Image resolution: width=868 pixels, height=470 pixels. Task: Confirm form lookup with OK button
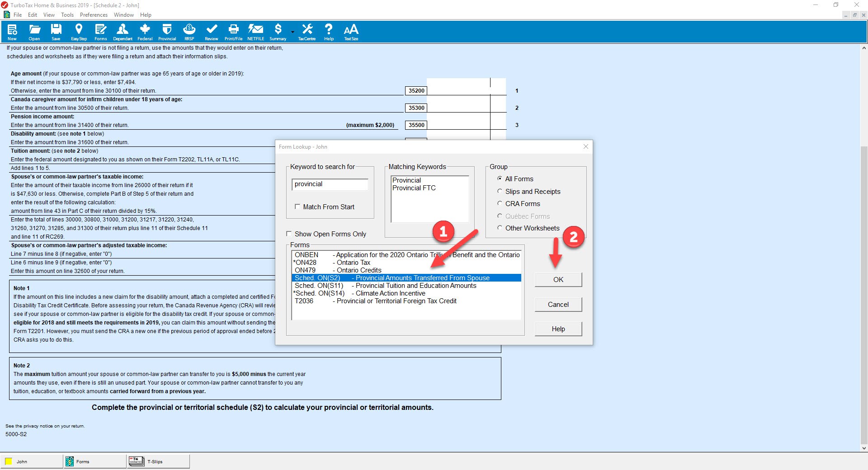point(558,279)
